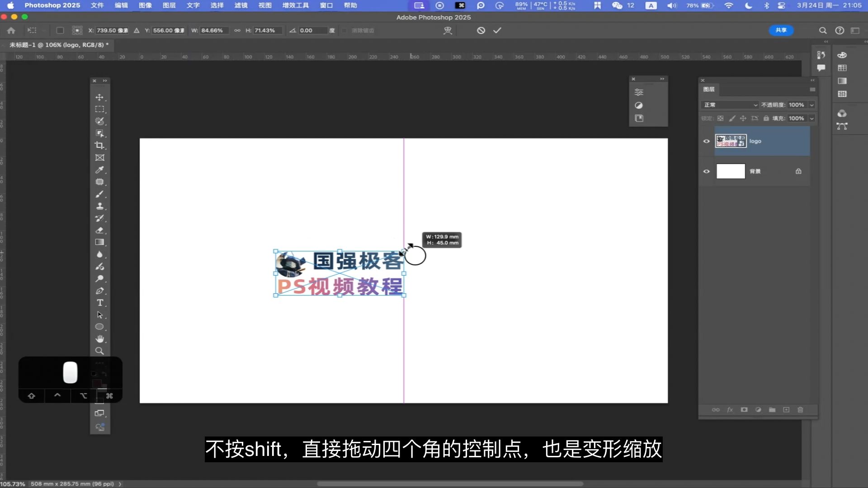
Task: Open the 窗口 menu
Action: point(326,5)
